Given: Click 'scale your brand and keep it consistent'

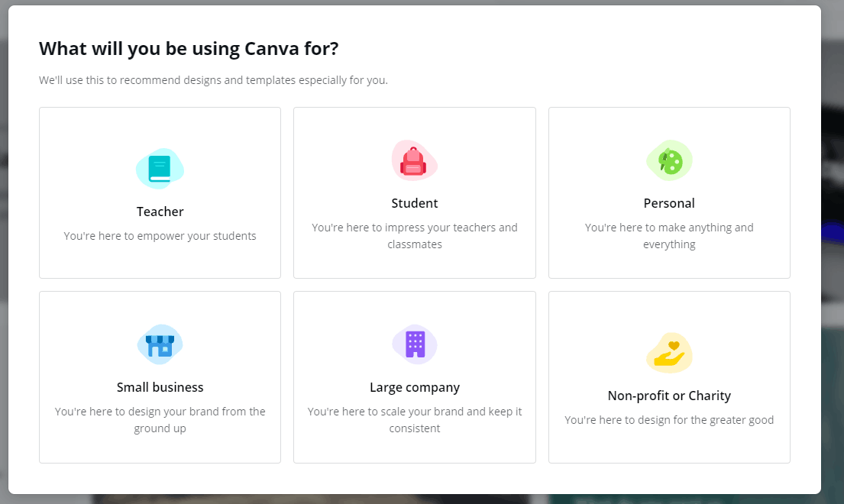Looking at the screenshot, I should coord(415,419).
